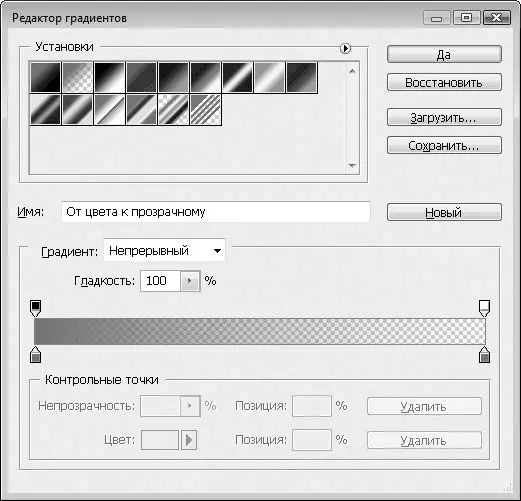Screen dimensions: 521x501
Task: Select the left color stop below gradient bar
Action: click(x=36, y=355)
